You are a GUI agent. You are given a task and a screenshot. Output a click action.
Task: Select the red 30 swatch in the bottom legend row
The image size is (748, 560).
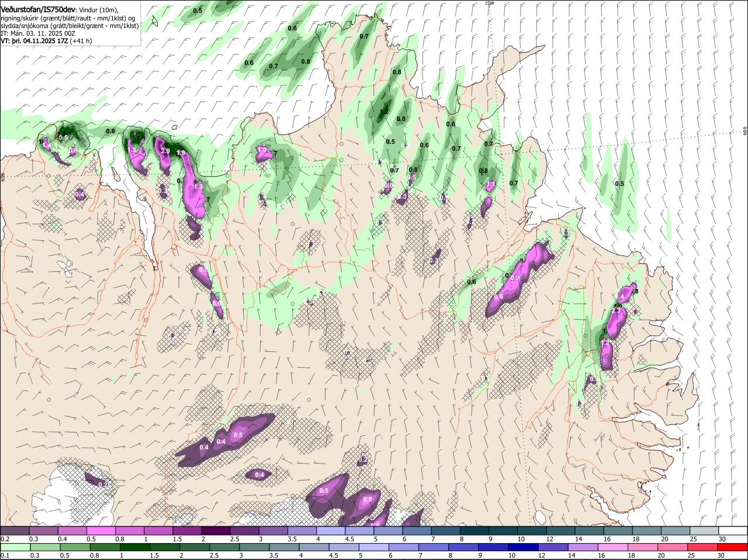point(733,548)
